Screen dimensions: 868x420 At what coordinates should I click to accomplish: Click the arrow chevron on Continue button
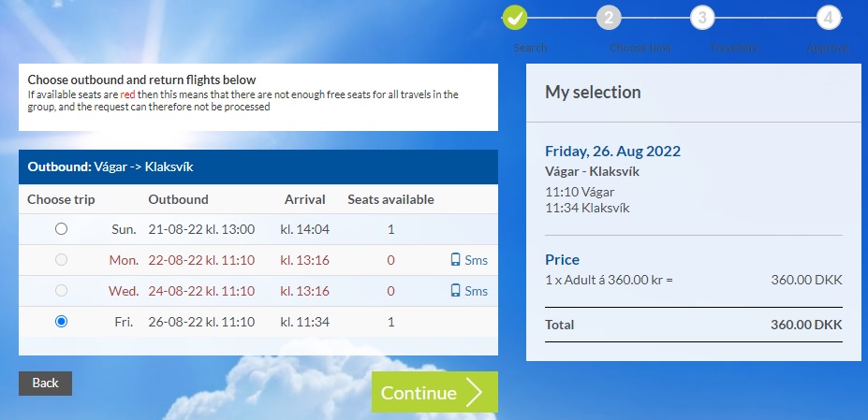[x=475, y=393]
